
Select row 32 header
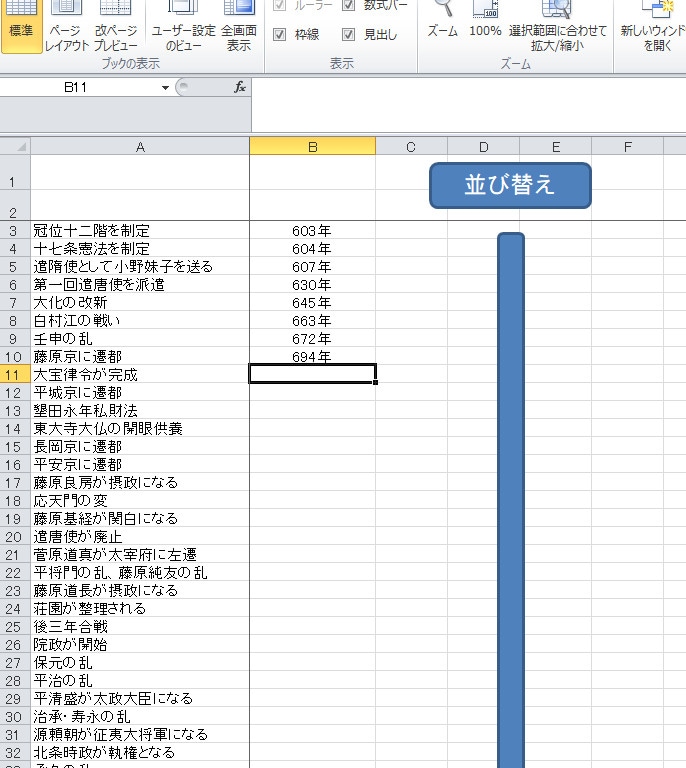pos(15,753)
